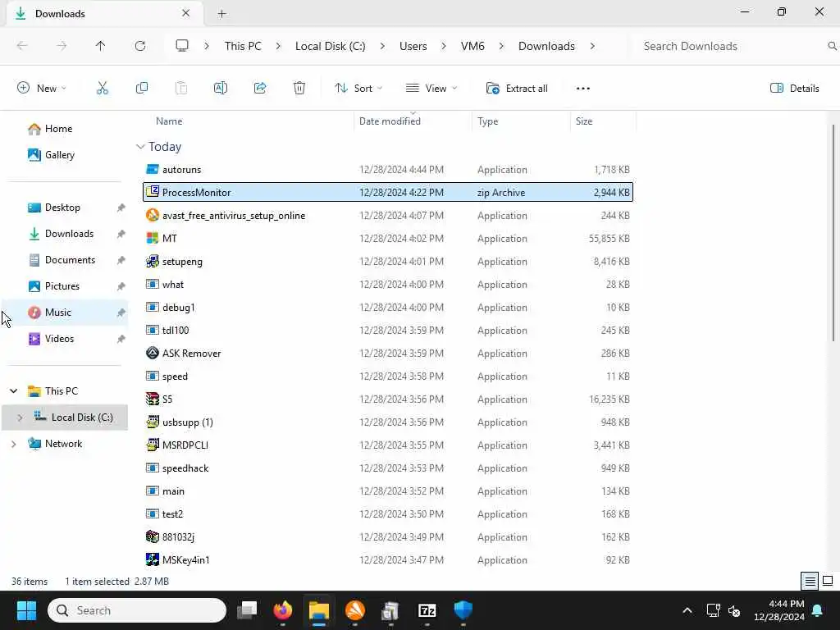Viewport: 840px width, 630px height.
Task: Open 7-Zip from the taskbar
Action: 427,610
